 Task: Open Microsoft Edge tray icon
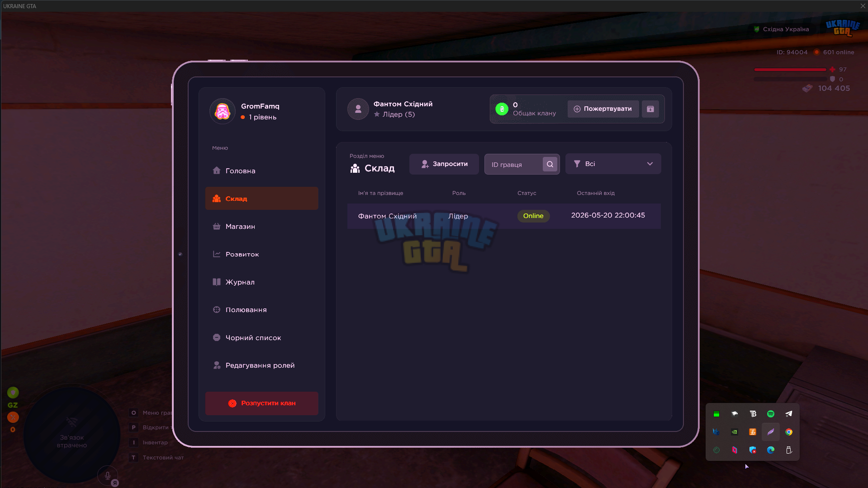coord(771,450)
